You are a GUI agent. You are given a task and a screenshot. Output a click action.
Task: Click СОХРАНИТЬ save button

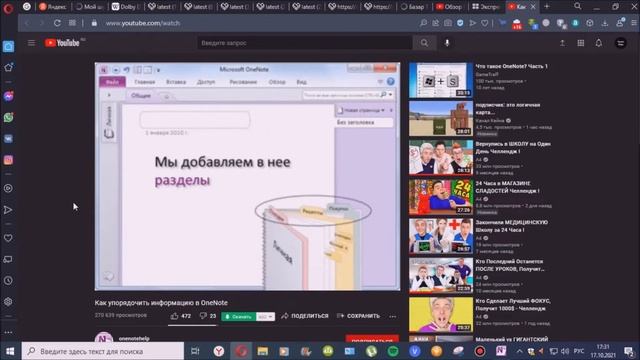pos(358,316)
